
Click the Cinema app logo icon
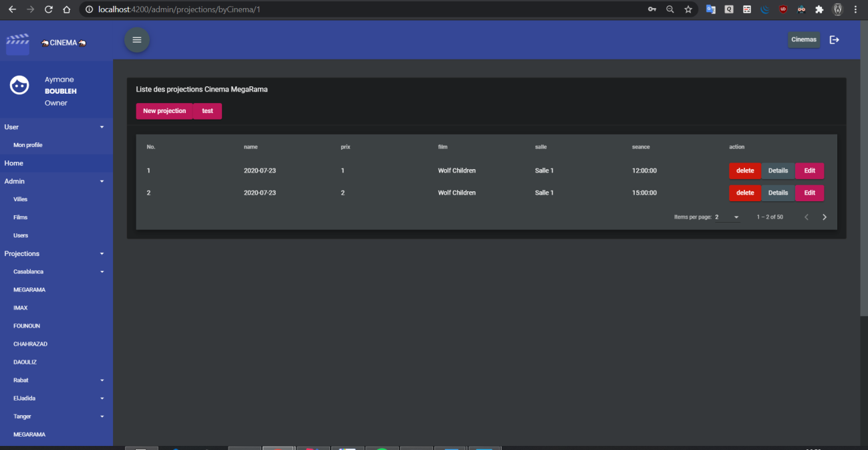coord(17,42)
